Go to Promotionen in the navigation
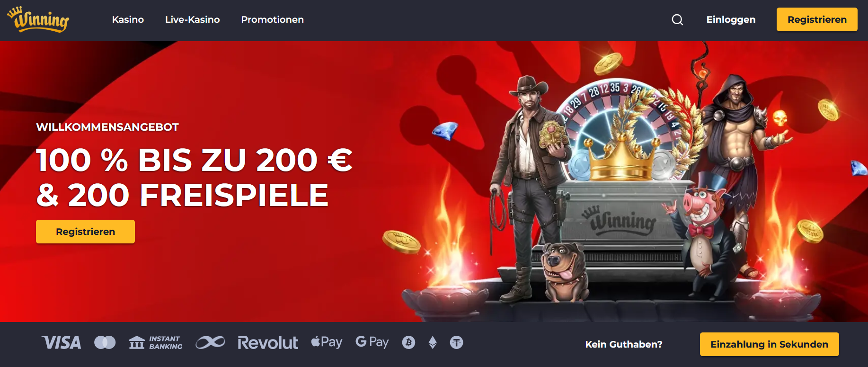This screenshot has width=868, height=367. pos(273,19)
